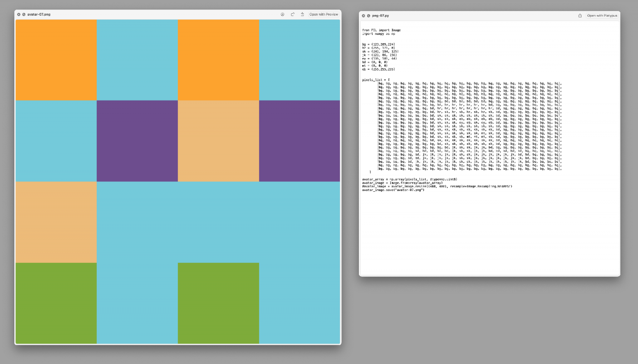The width and height of the screenshot is (638, 364).
Task: Click the circled download icon above the avatar image
Action: click(x=282, y=14)
